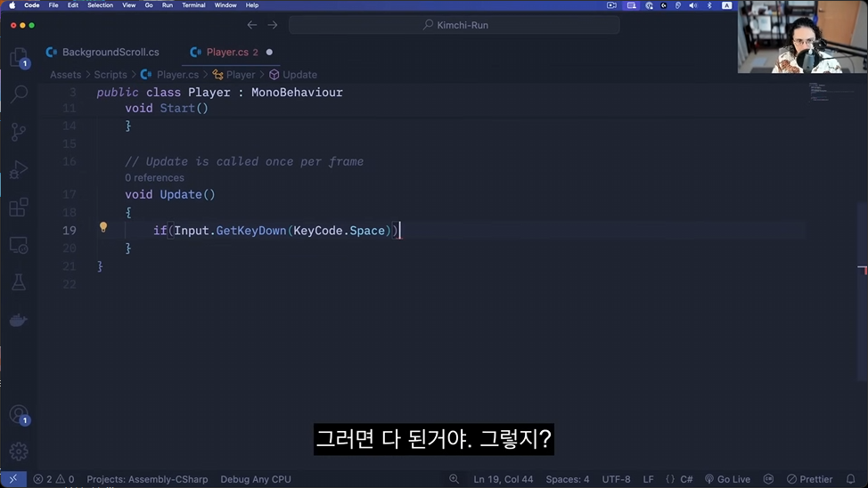The width and height of the screenshot is (868, 488).
Task: Open the Remote Explorer view
Action: [19, 245]
